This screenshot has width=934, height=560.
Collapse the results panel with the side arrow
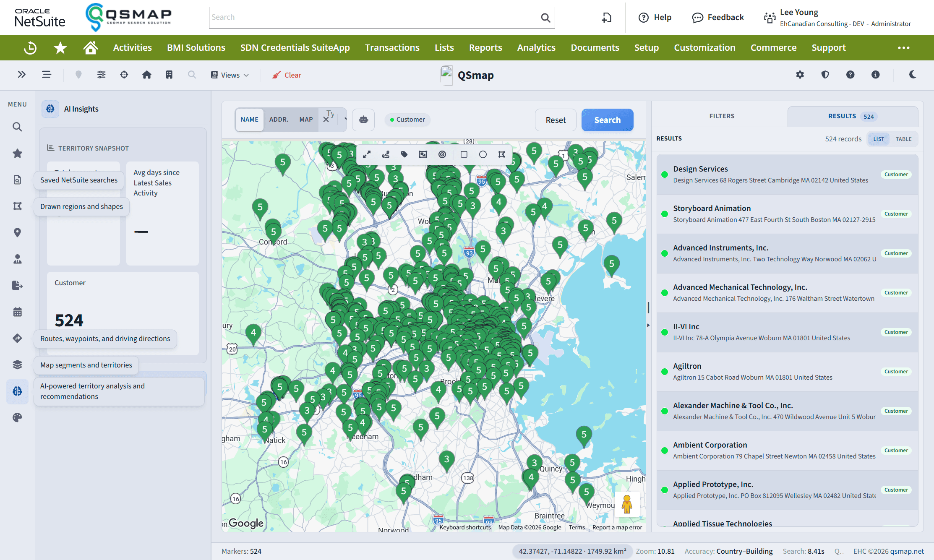click(x=648, y=325)
